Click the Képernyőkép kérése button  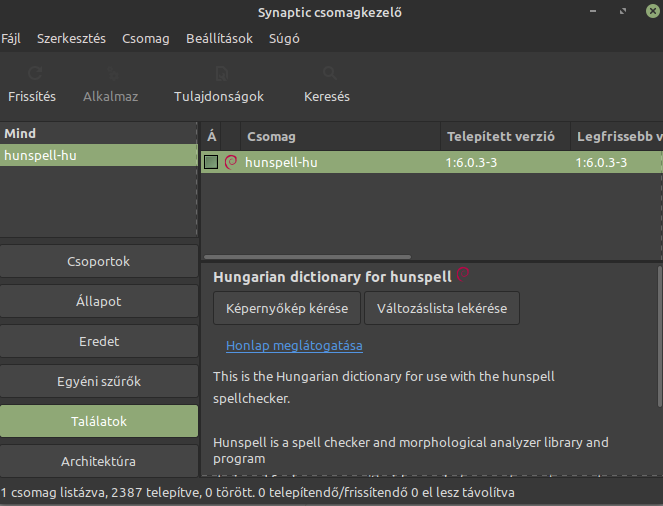287,308
